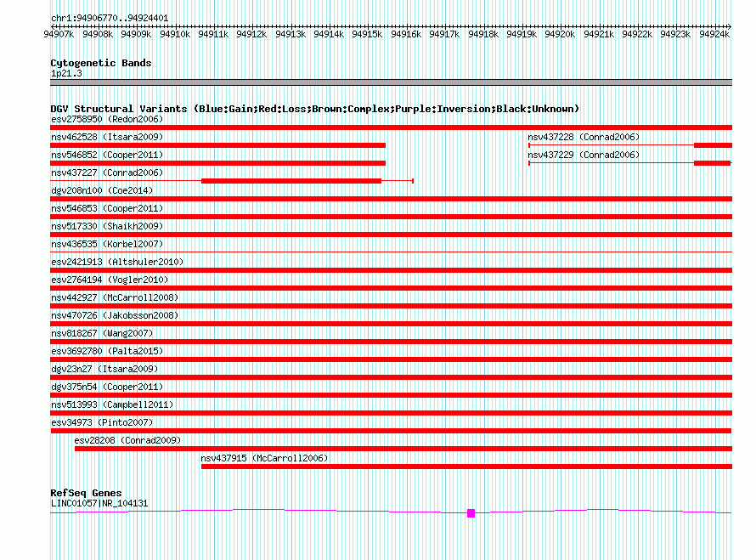Open dgv375n54 (Cooper2011) label

[x=107, y=387]
